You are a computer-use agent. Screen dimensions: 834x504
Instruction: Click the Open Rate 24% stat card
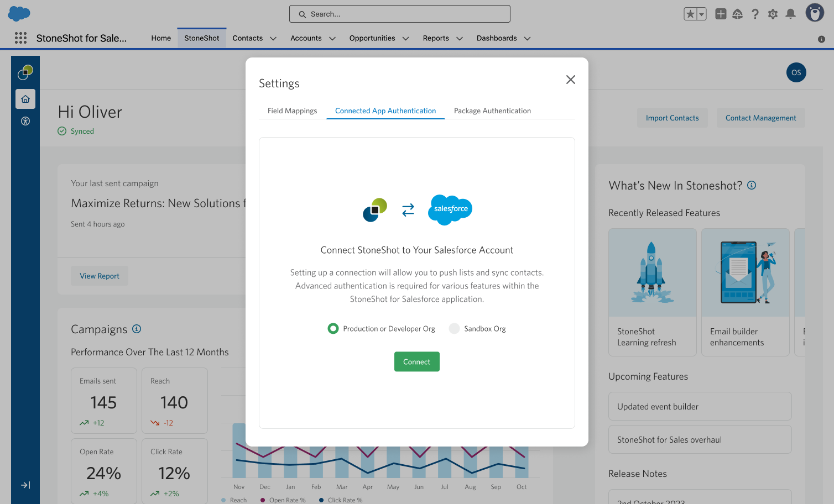(104, 471)
